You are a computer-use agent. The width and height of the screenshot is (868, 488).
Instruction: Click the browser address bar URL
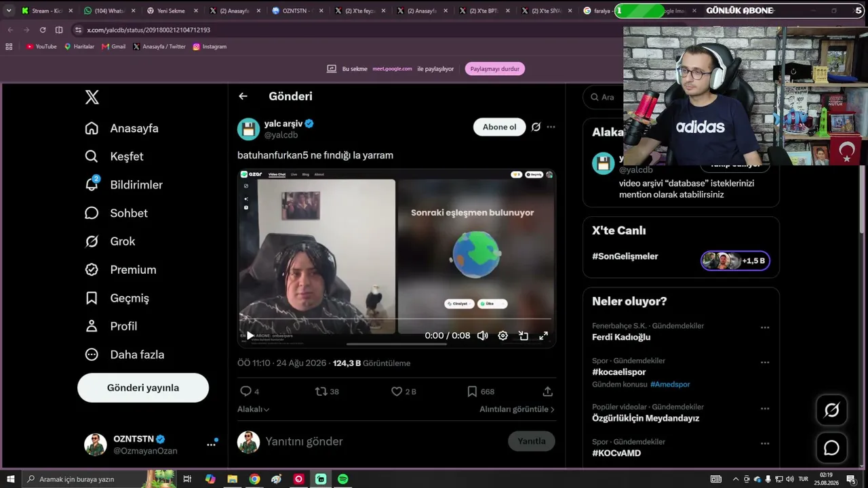tap(149, 30)
